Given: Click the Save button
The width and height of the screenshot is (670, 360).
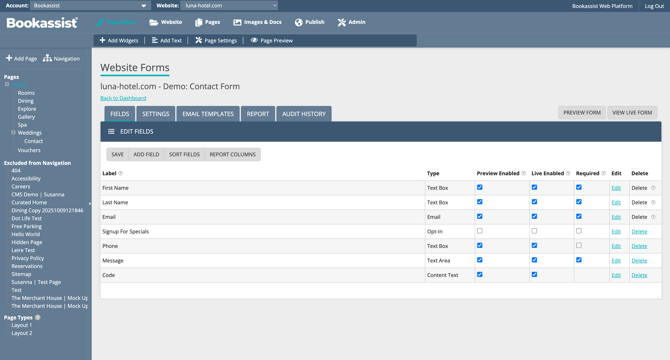Looking at the screenshot, I should click(x=118, y=155).
